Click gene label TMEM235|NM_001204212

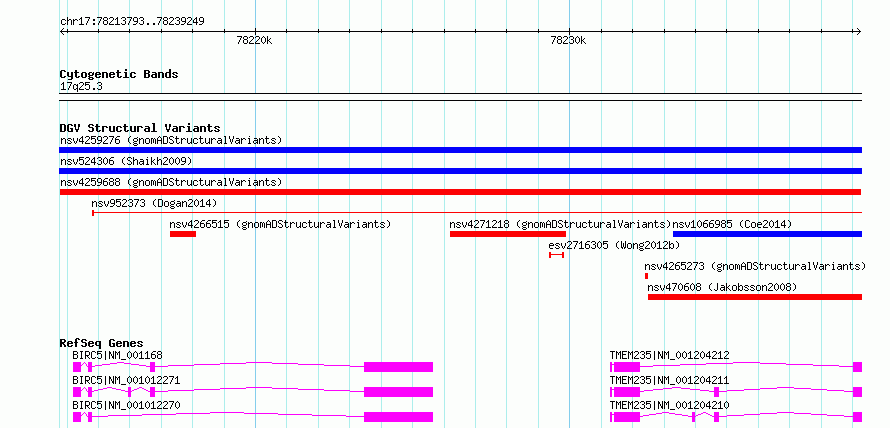(670, 355)
